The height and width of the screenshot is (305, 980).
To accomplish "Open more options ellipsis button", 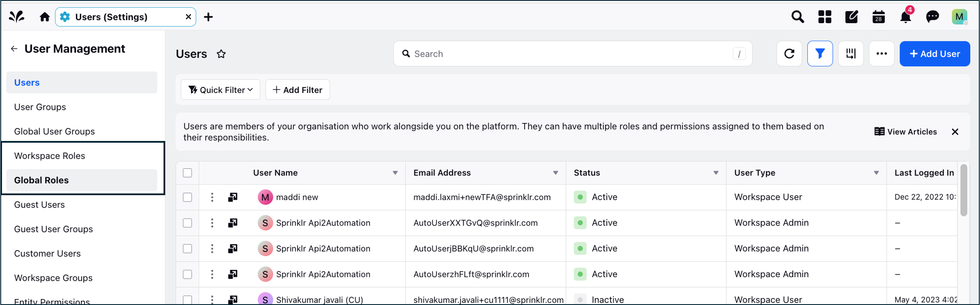I will (x=882, y=54).
